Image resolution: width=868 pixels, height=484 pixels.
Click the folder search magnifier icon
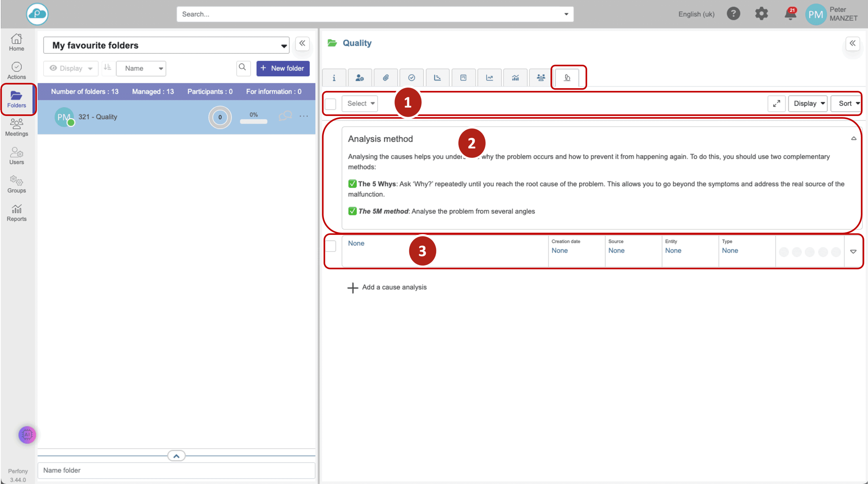[x=243, y=68]
